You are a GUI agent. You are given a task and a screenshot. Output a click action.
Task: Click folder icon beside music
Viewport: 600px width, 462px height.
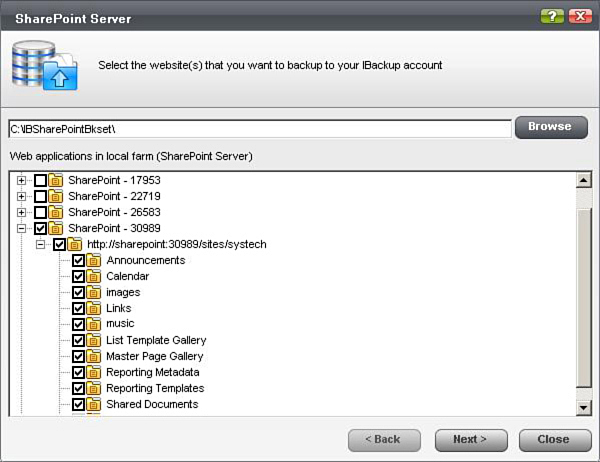tap(94, 324)
